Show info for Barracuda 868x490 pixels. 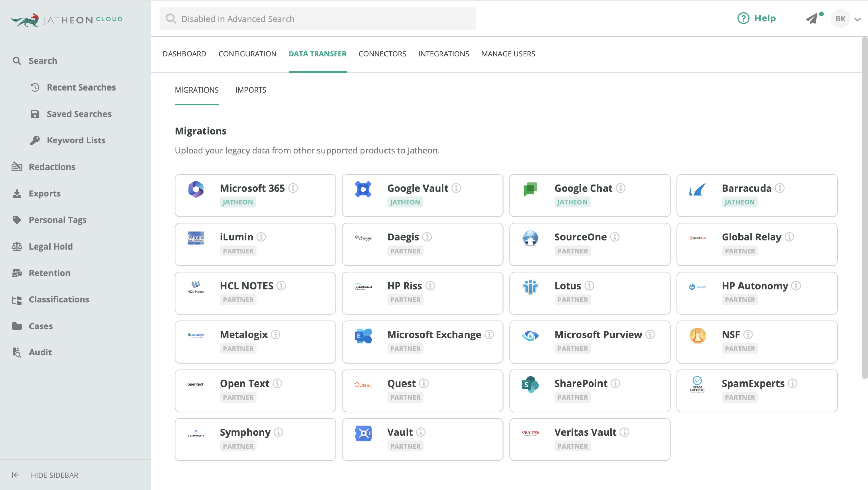pos(780,188)
